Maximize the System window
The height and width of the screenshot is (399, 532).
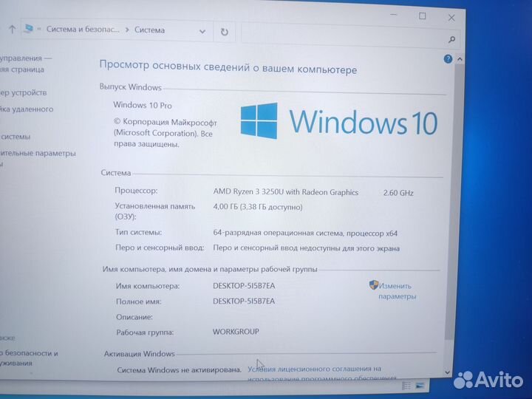[423, 16]
